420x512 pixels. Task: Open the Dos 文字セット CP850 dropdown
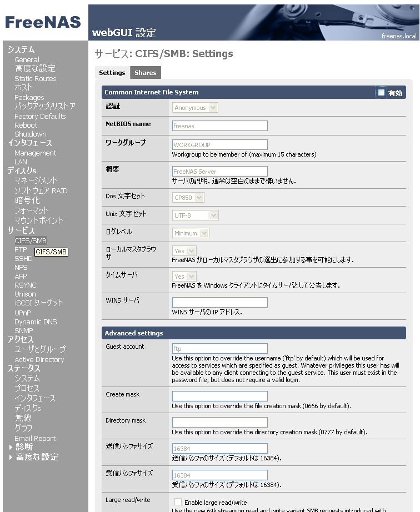tap(188, 198)
